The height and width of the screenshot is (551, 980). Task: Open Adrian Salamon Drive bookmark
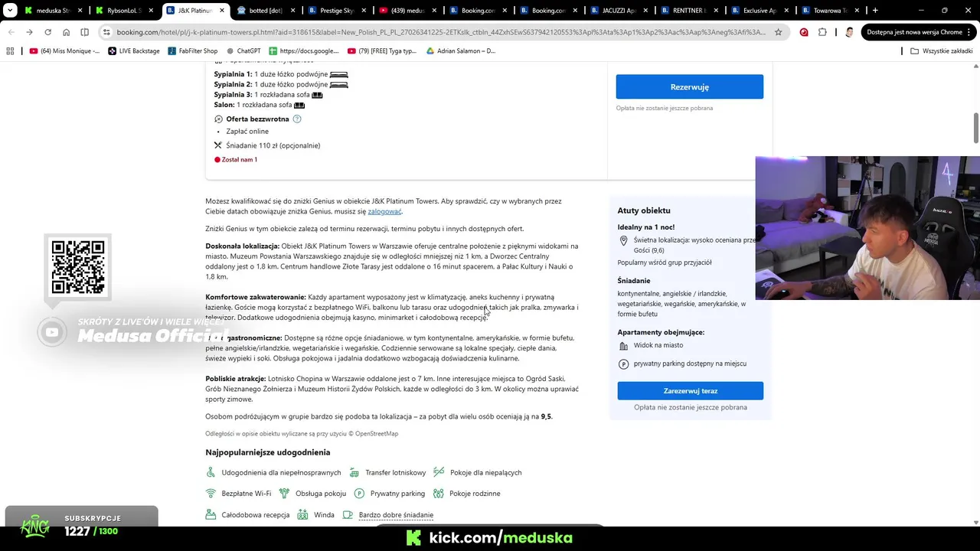point(461,51)
